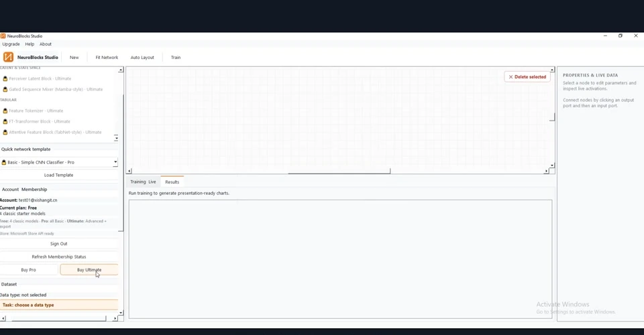Switch to the Training Live tab

click(144, 182)
